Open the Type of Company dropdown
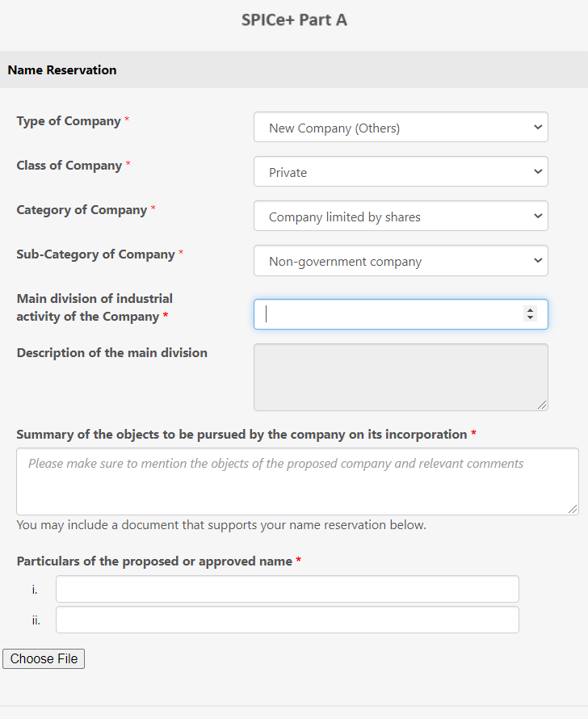Viewport: 588px width, 719px height. click(x=401, y=127)
